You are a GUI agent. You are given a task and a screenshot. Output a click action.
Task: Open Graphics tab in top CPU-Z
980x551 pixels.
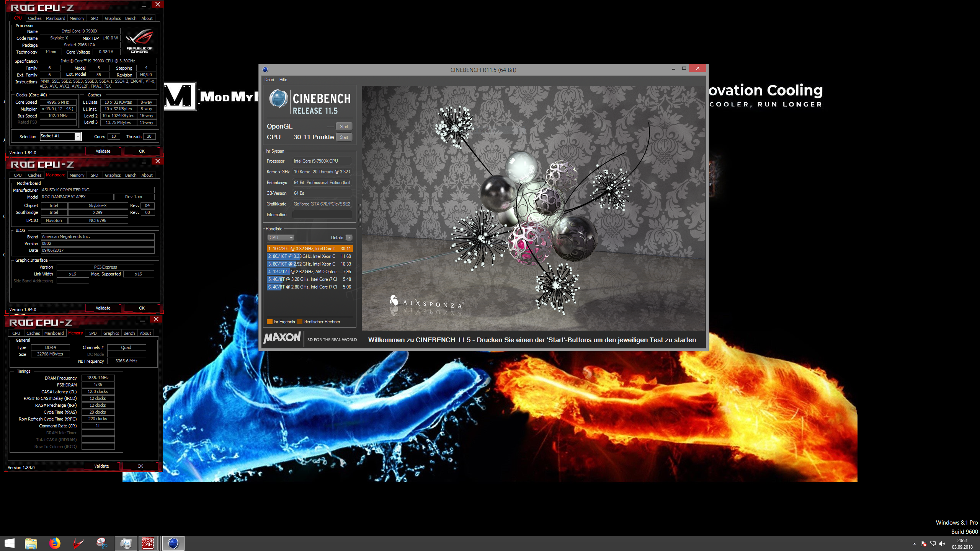point(113,18)
